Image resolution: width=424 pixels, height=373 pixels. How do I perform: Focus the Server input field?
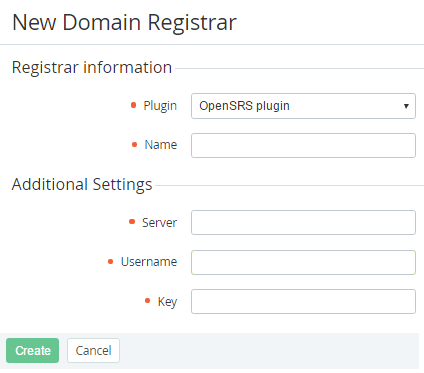303,222
